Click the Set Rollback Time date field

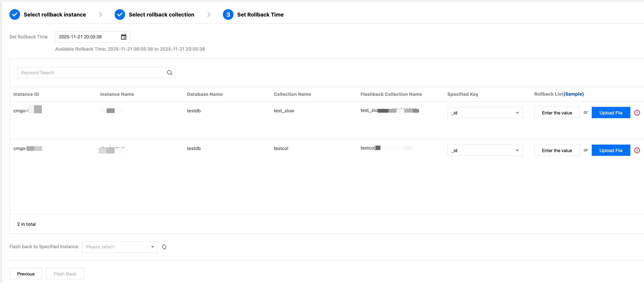click(88, 37)
